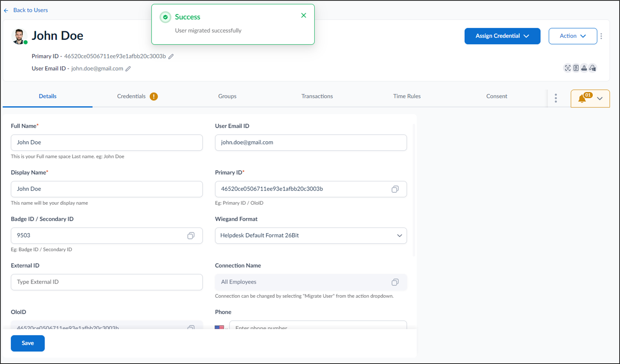This screenshot has height=364, width=620.
Task: Click the john.doe@gmail.com header text
Action: pyautogui.click(x=97, y=69)
